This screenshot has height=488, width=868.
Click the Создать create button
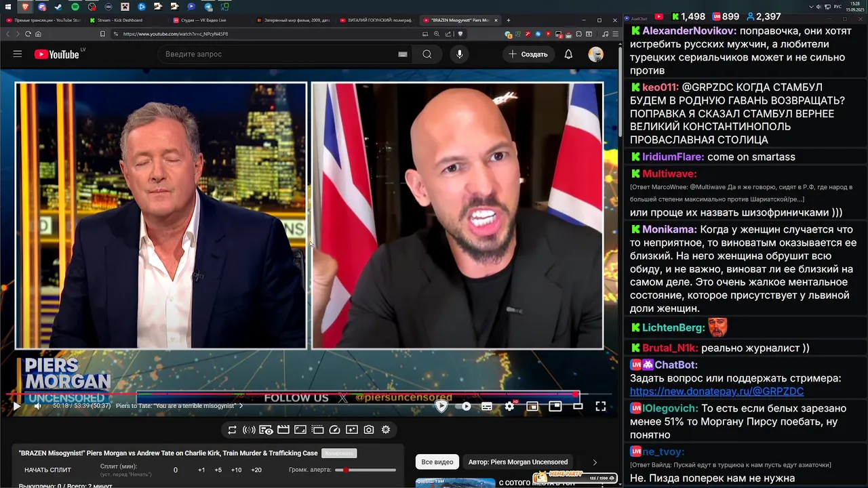pos(528,54)
